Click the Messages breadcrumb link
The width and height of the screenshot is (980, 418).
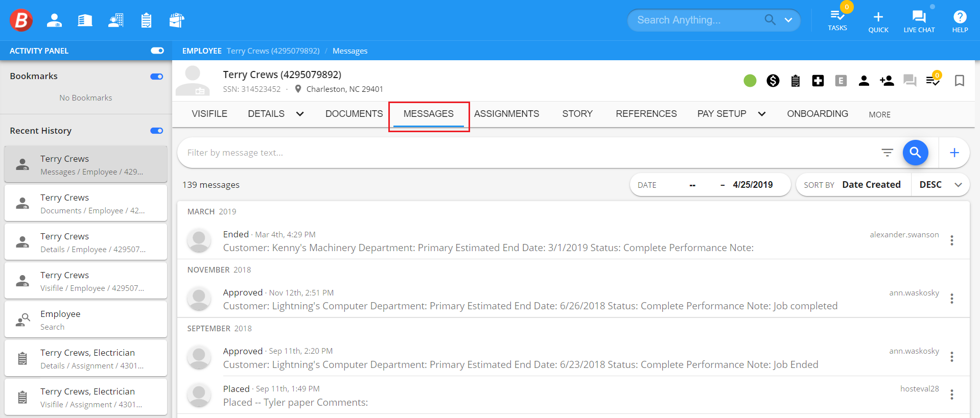(x=350, y=51)
